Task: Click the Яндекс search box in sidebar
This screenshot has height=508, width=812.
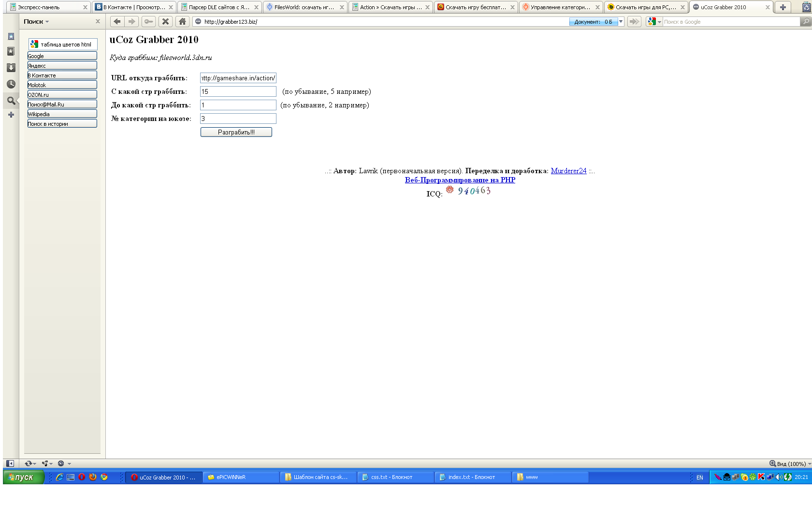Action: click(x=62, y=65)
